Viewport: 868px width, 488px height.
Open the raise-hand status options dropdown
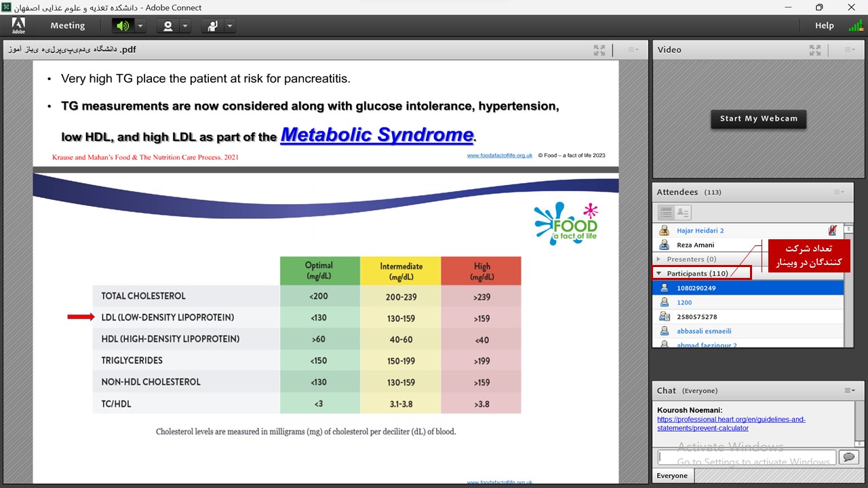pos(230,26)
